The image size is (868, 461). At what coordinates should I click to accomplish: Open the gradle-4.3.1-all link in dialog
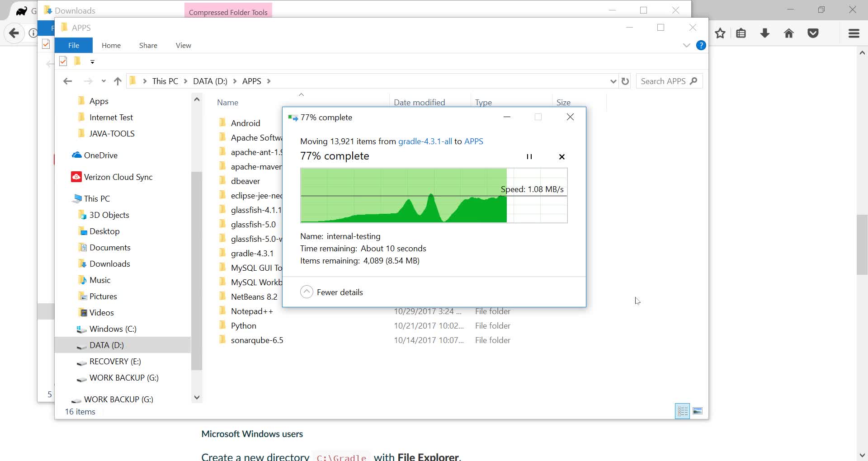click(x=424, y=141)
